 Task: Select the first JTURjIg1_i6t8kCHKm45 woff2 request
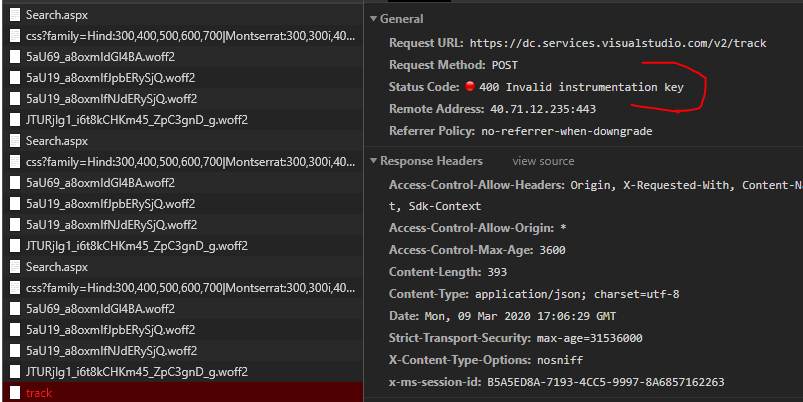click(x=183, y=120)
